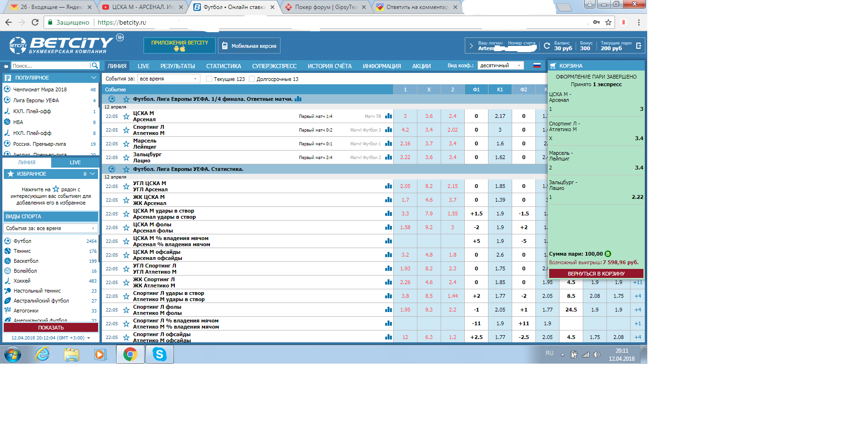
Task: Add Спортинг Л - Атлетико М to favorites star
Action: click(x=126, y=130)
